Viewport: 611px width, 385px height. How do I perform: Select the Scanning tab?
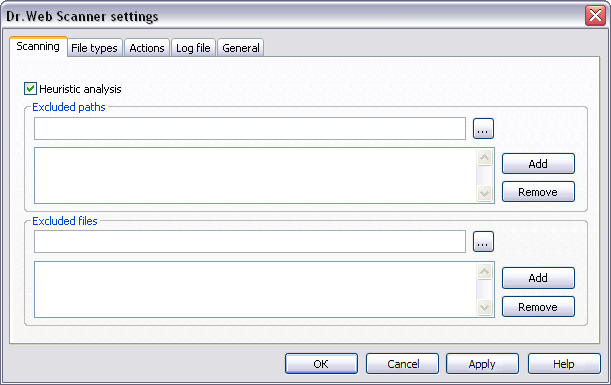pos(38,46)
